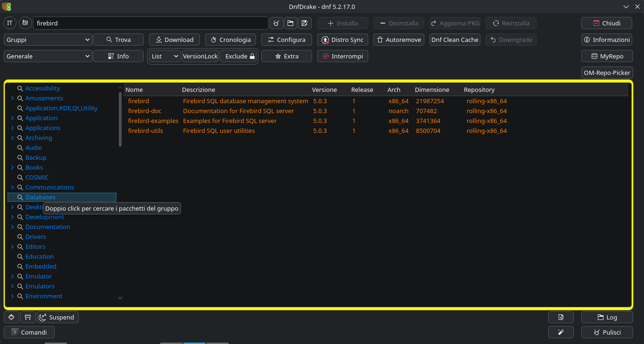The width and height of the screenshot is (644, 344).
Task: Click the document search icon left of Log
Action: pos(561,317)
